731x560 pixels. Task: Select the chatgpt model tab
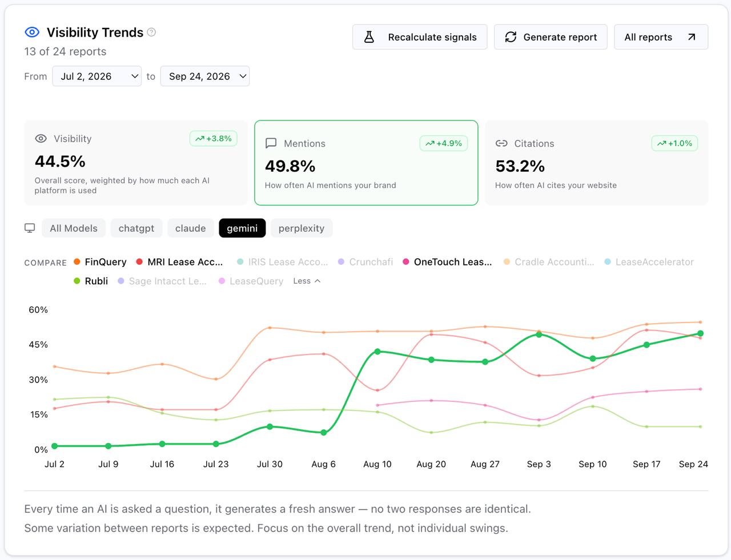pyautogui.click(x=136, y=228)
